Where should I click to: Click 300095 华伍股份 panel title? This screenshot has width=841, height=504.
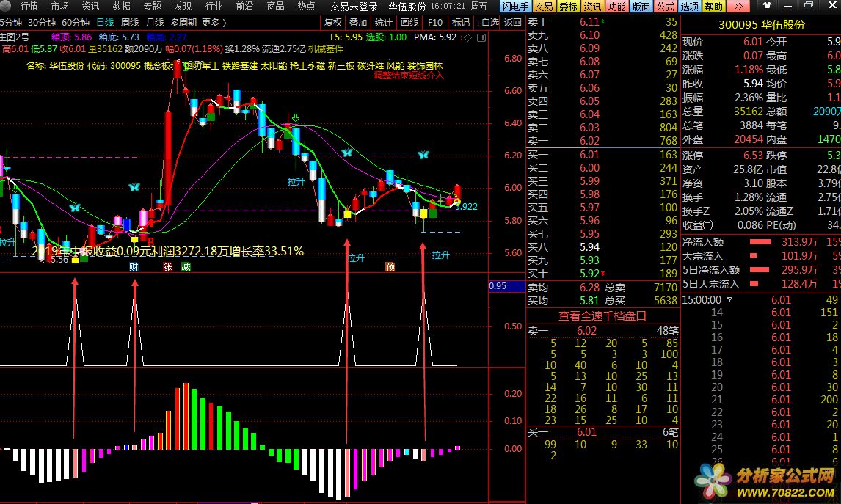click(x=762, y=25)
